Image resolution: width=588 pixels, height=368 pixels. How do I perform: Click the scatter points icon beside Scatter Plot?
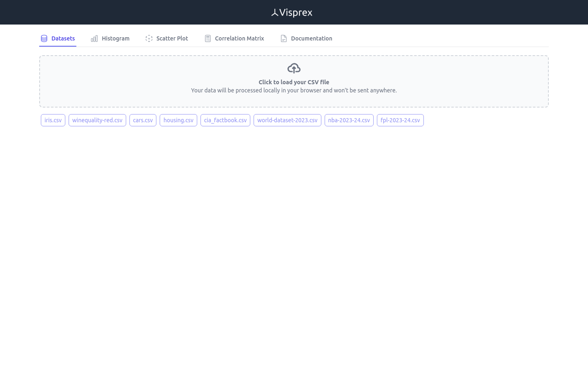coord(149,38)
